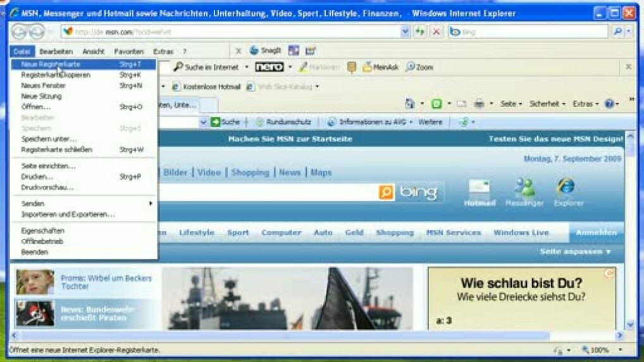Image resolution: width=644 pixels, height=362 pixels.
Task: Click the refresh page icon
Action: pyautogui.click(x=420, y=32)
